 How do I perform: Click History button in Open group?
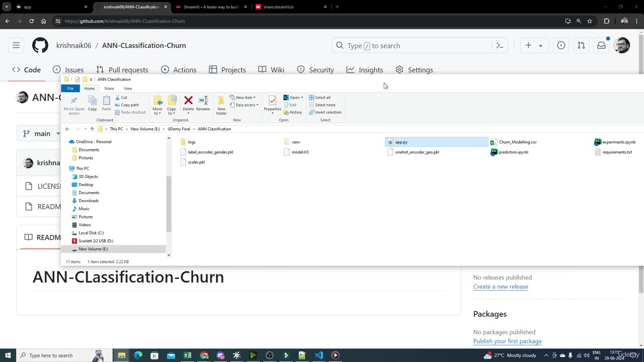(x=292, y=113)
